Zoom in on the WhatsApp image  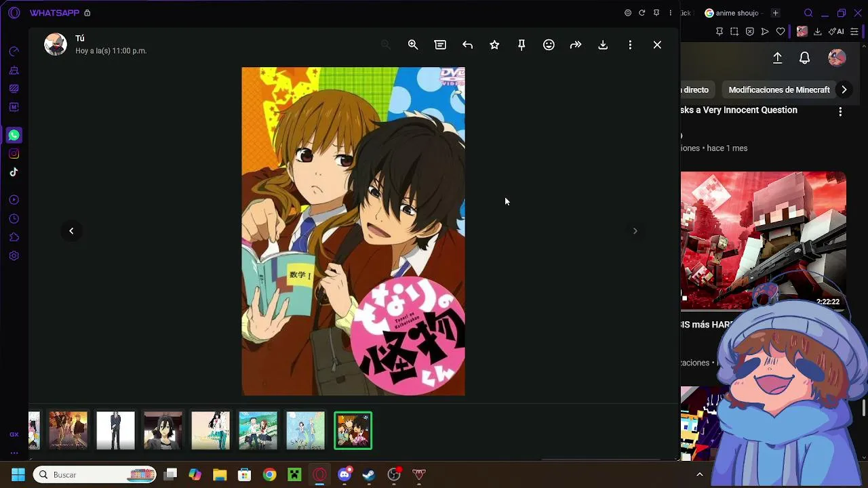point(413,45)
